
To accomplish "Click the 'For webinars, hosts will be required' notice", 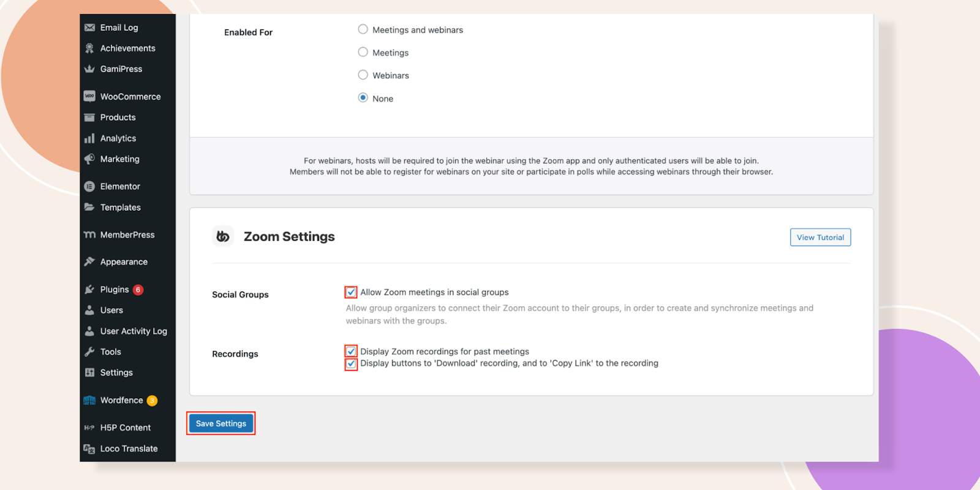I will (x=531, y=166).
